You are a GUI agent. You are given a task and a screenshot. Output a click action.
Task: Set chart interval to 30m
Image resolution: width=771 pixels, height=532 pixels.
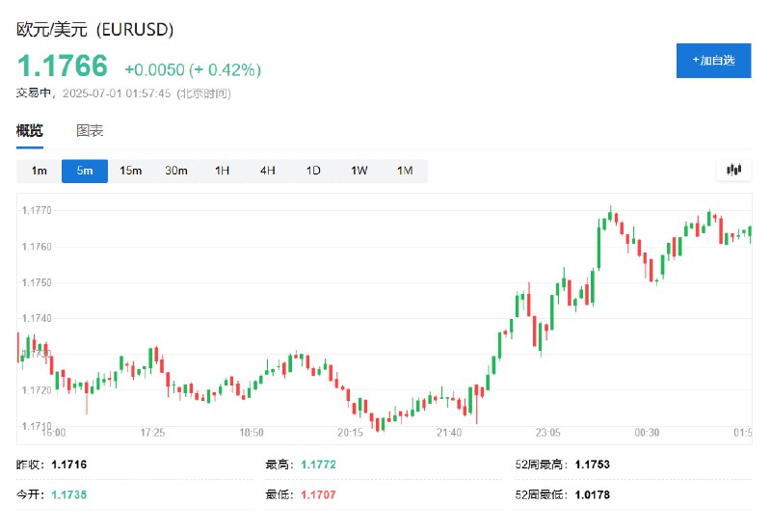(176, 171)
